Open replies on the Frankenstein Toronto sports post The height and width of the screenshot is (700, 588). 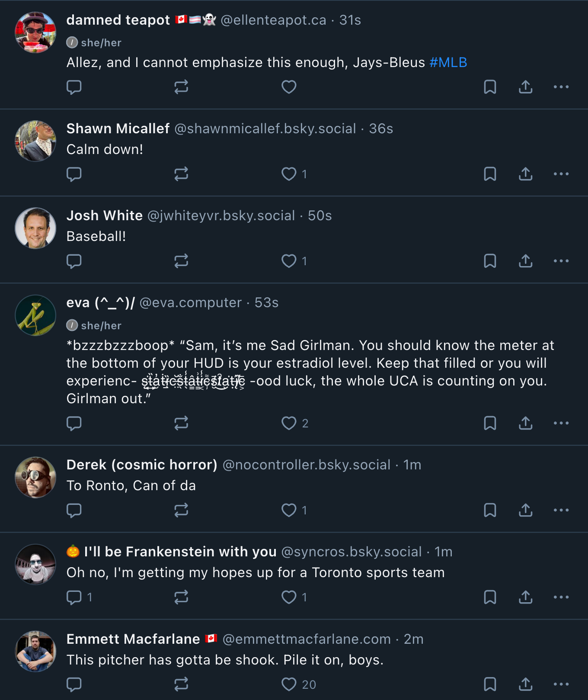click(74, 597)
